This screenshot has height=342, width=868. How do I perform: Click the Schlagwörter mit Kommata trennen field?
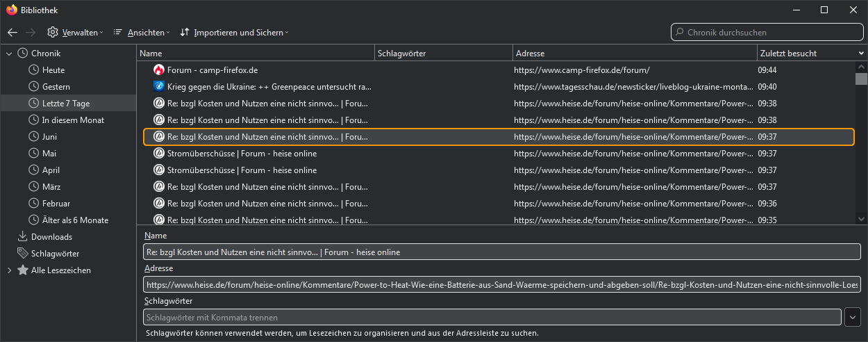[492, 318]
